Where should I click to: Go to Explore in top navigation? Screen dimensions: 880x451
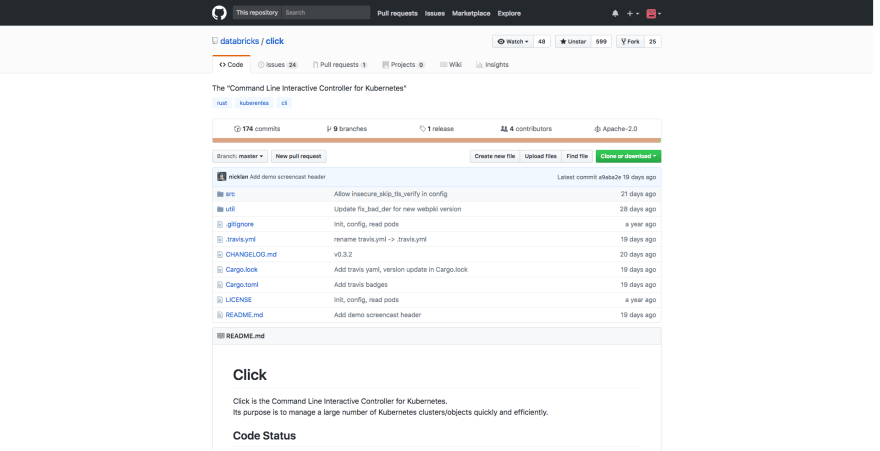509,13
